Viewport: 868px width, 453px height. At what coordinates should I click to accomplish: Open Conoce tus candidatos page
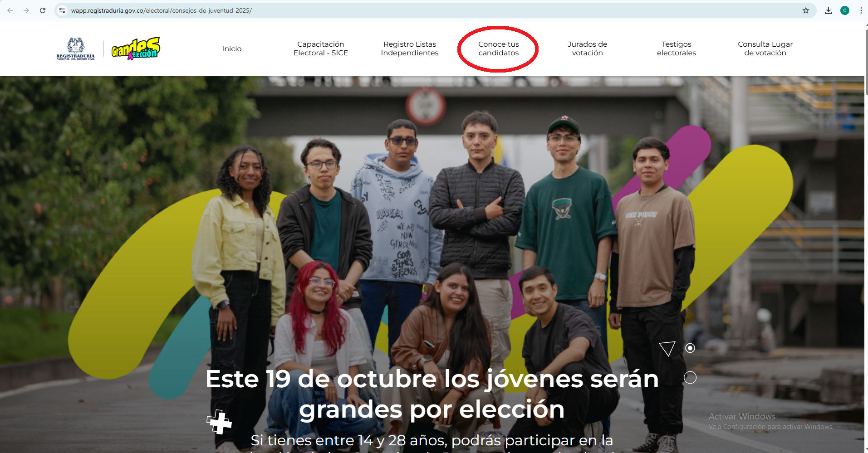(x=499, y=49)
